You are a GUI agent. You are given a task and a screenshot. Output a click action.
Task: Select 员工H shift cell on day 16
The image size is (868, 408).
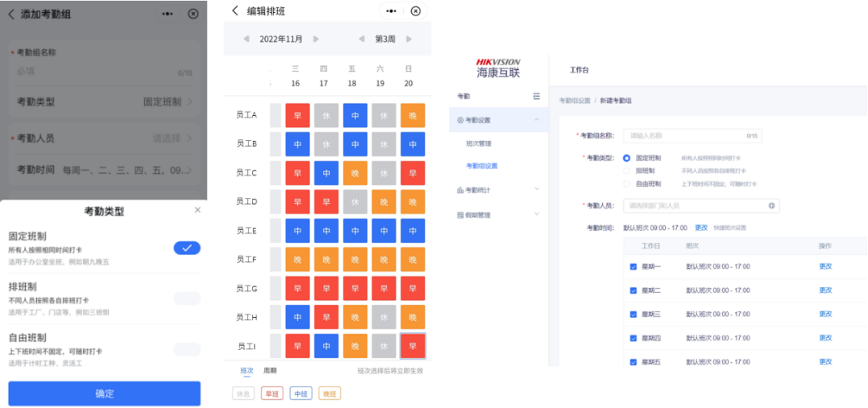[x=297, y=317]
